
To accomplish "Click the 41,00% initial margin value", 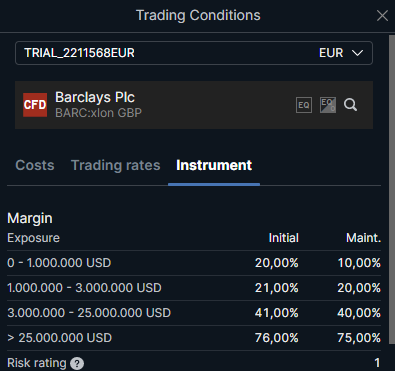I will click(x=277, y=313).
